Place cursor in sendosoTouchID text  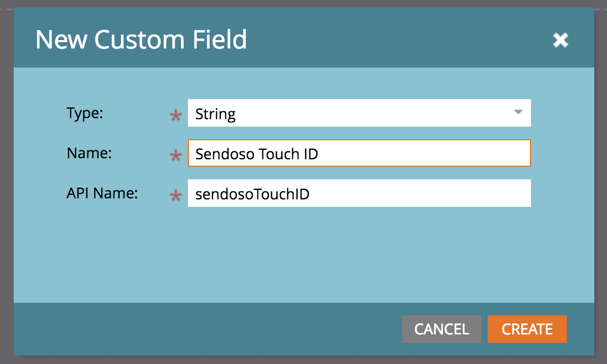pos(252,194)
